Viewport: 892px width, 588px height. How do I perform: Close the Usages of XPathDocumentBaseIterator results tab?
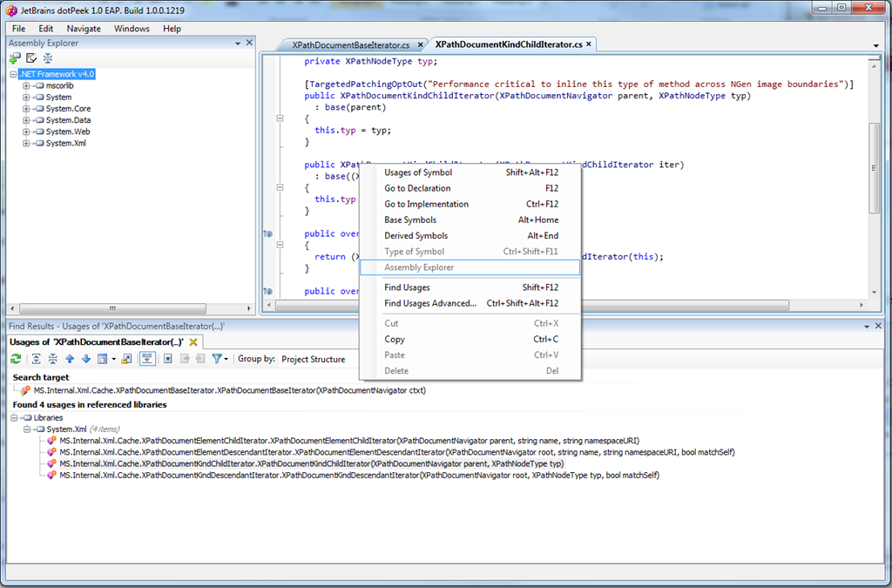click(x=193, y=342)
